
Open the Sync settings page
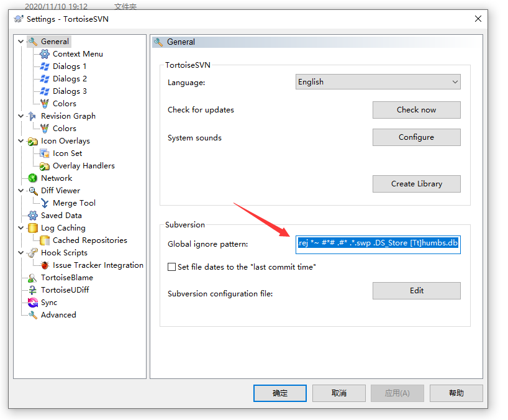49,303
